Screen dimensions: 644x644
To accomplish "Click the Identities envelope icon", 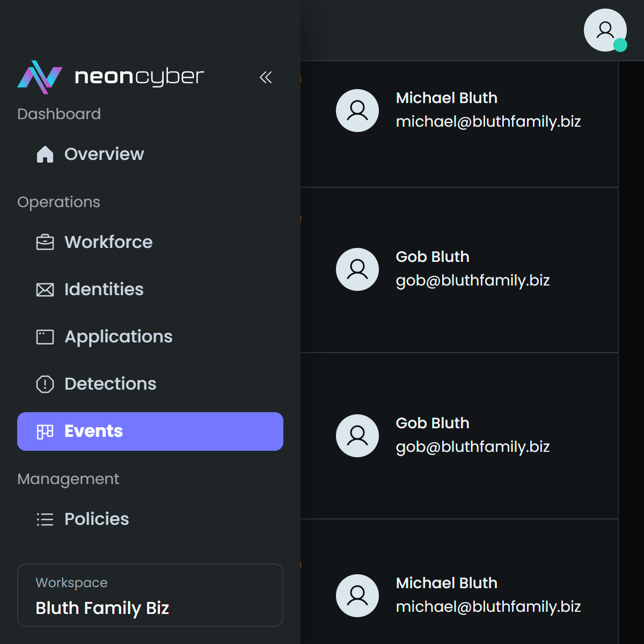I will pyautogui.click(x=45, y=290).
